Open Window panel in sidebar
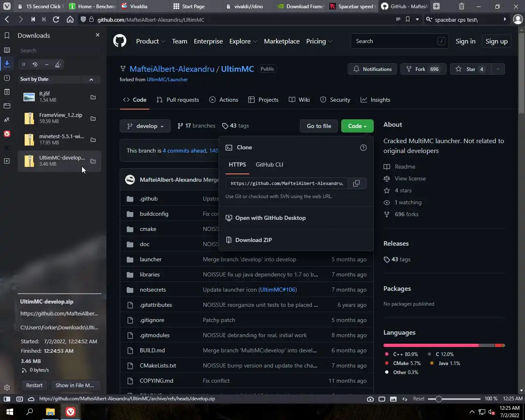 click(7, 106)
